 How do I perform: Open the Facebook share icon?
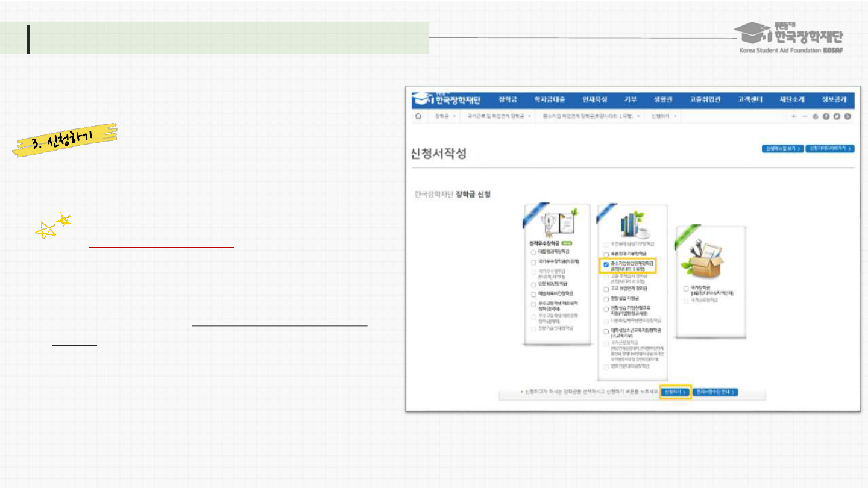[x=826, y=116]
